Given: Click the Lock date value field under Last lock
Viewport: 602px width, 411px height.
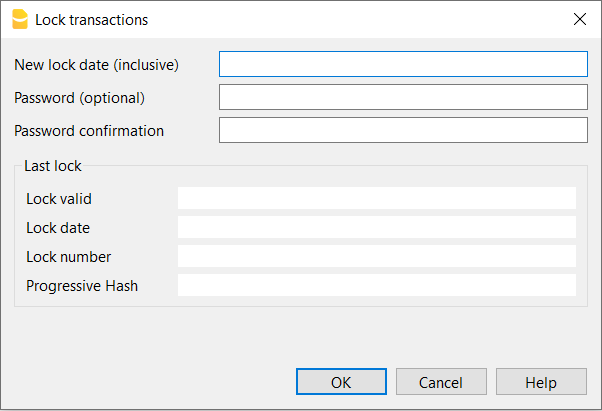Looking at the screenshot, I should click(376, 227).
